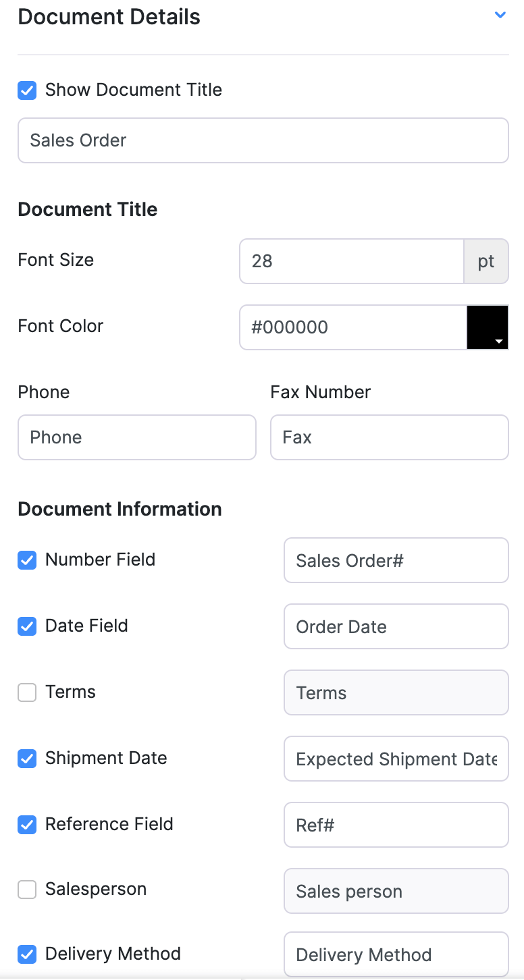Enable the Terms checkbox
This screenshot has width=524, height=980.
click(x=27, y=692)
